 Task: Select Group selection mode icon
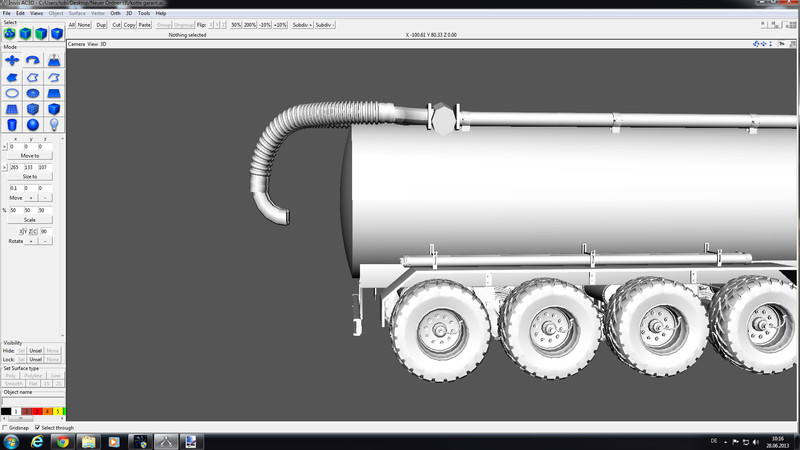pyautogui.click(x=9, y=34)
